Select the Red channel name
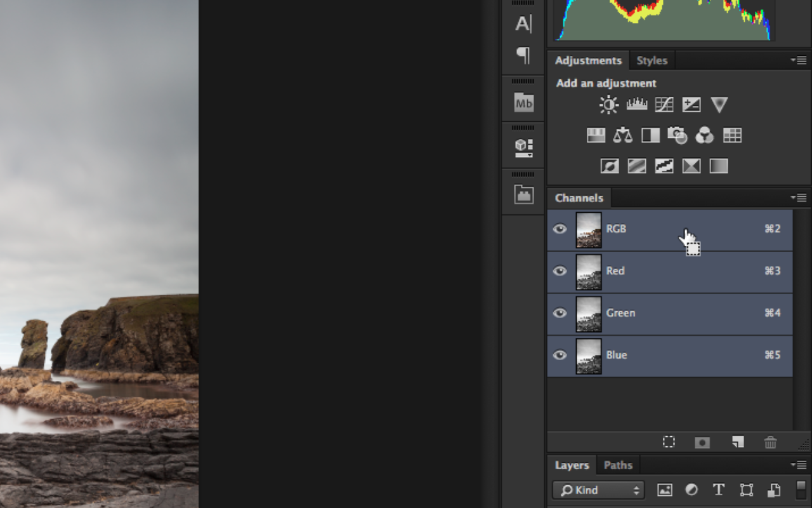This screenshot has height=508, width=812. point(615,271)
